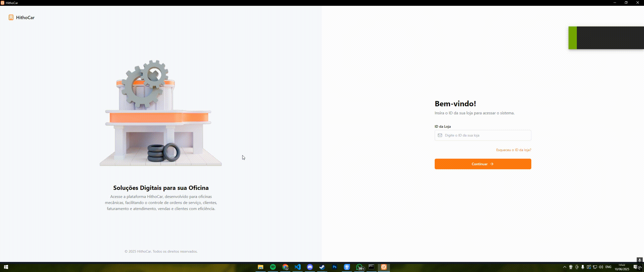This screenshot has height=272, width=644.
Task: Open Visual Studio Code from taskbar
Action: pyautogui.click(x=297, y=267)
